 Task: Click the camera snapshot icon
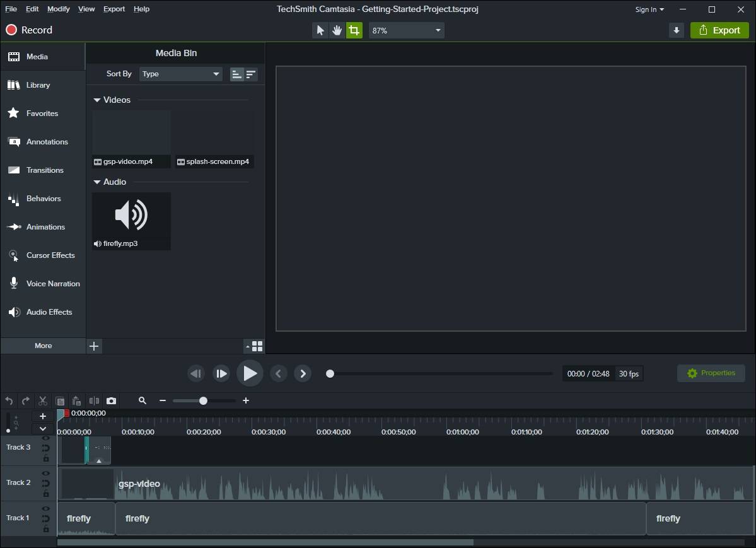pos(112,400)
